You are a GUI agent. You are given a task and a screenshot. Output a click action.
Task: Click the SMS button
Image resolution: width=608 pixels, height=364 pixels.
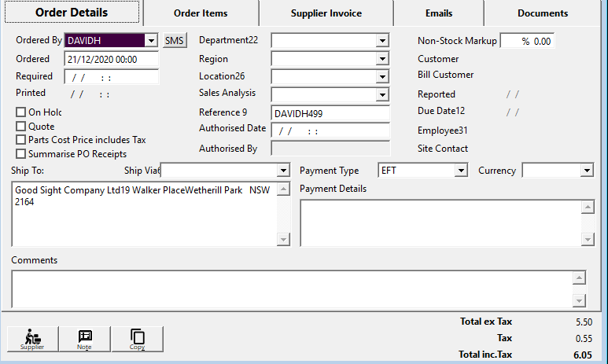[175, 40]
